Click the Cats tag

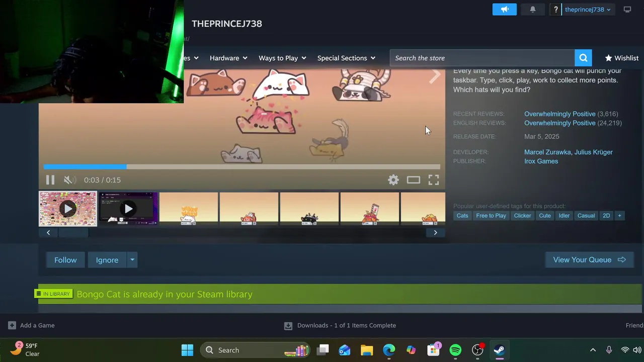pos(462,216)
